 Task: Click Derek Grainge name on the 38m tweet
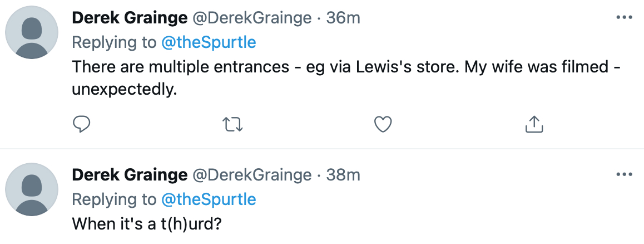click(130, 175)
